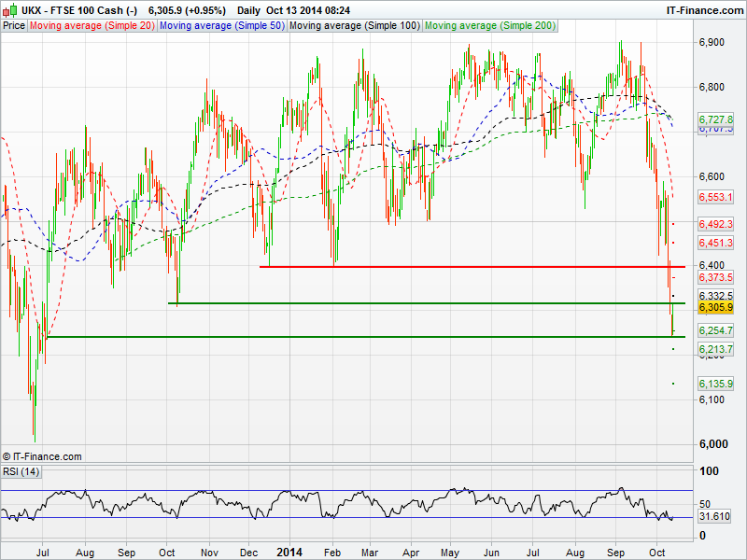Click the 2014 marker on time axis
747x560 pixels.
[x=290, y=553]
